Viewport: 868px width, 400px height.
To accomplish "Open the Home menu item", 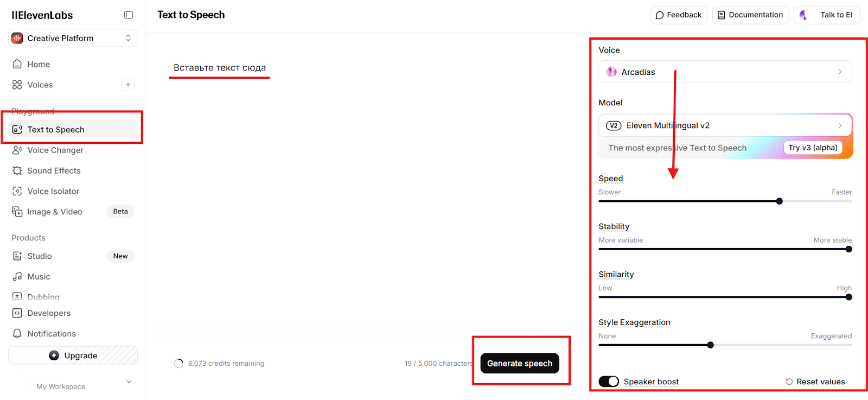I will [38, 64].
